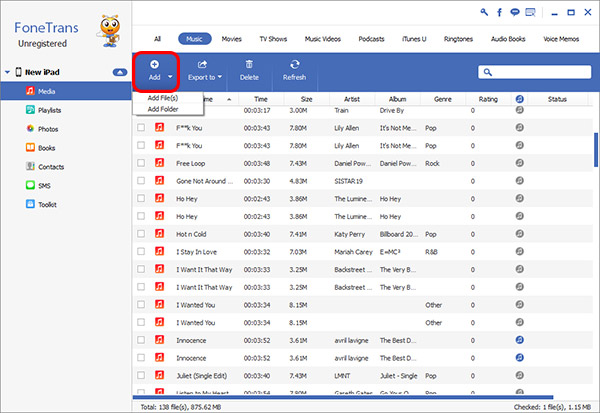Open the Toolkit section
This screenshot has height=413, width=600.
coord(48,204)
